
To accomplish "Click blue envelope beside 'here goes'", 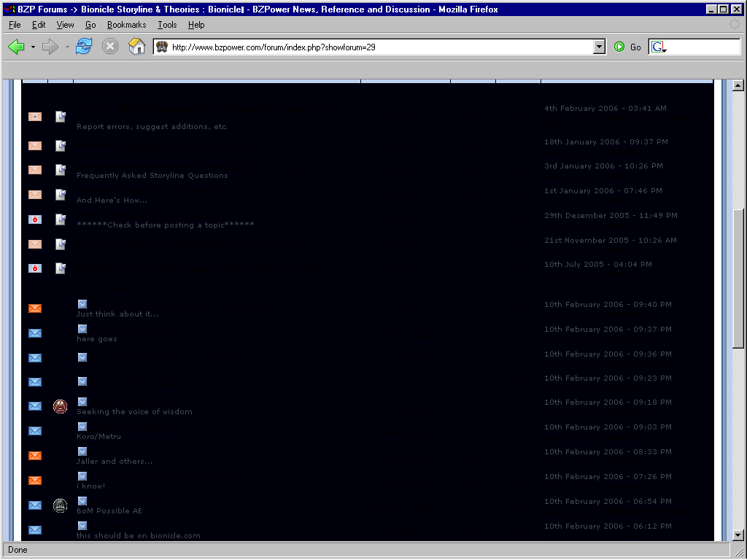I will point(35,333).
